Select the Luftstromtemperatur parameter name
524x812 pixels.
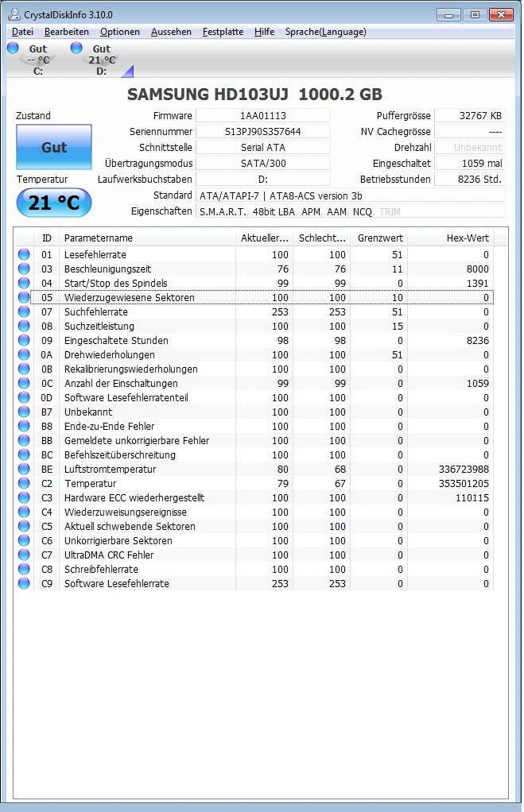tap(110, 470)
